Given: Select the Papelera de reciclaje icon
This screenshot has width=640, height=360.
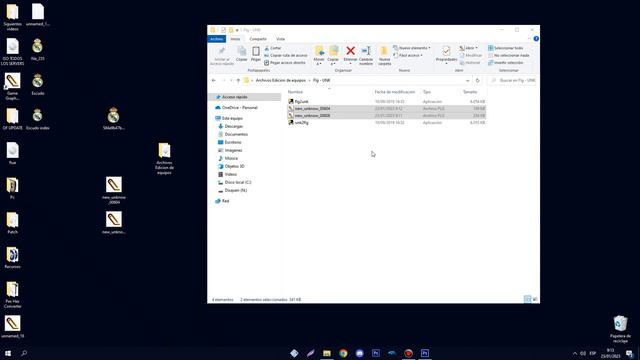Looking at the screenshot, I should (620, 329).
